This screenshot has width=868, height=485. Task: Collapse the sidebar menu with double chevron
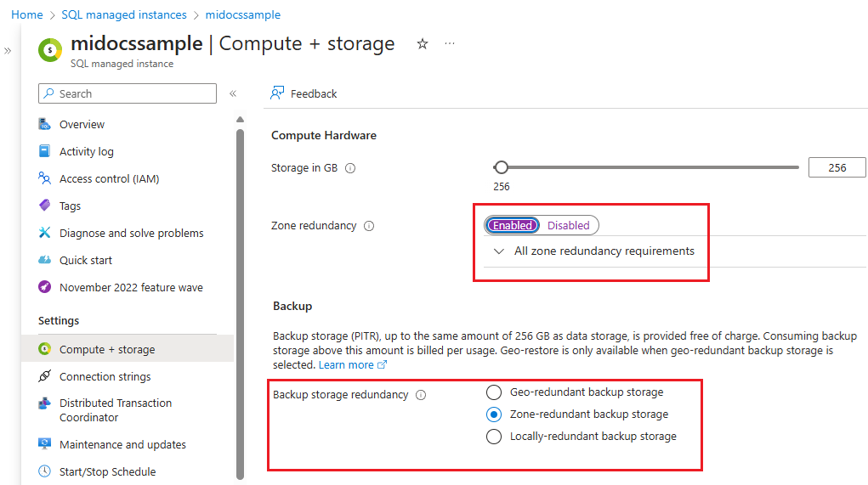point(233,93)
